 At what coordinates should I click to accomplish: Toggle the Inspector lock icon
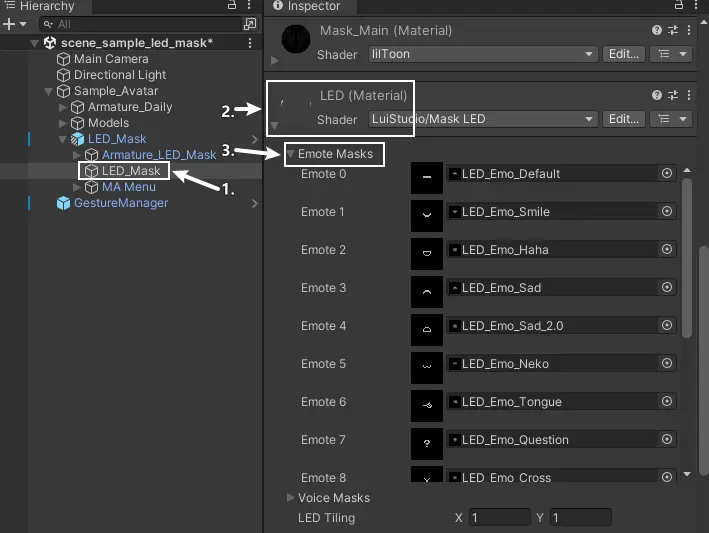(x=679, y=5)
